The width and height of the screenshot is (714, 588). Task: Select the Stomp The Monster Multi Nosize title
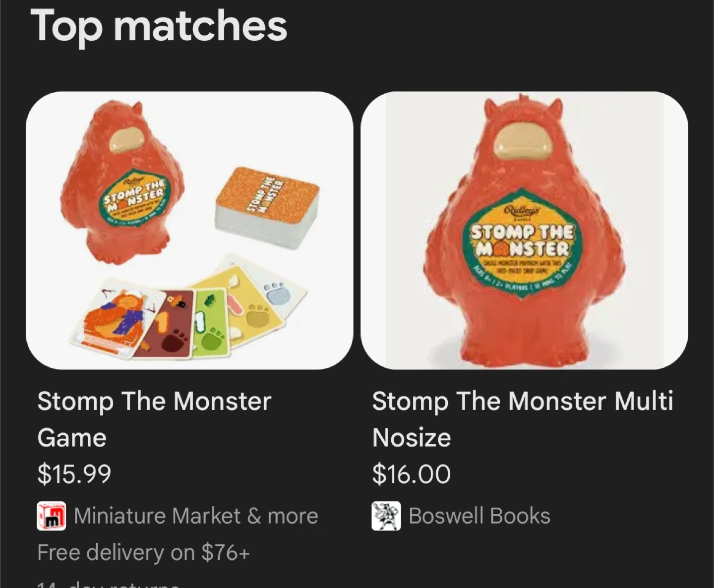[523, 419]
